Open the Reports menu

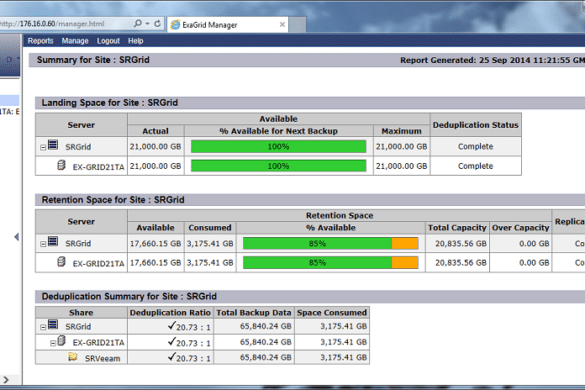click(40, 41)
